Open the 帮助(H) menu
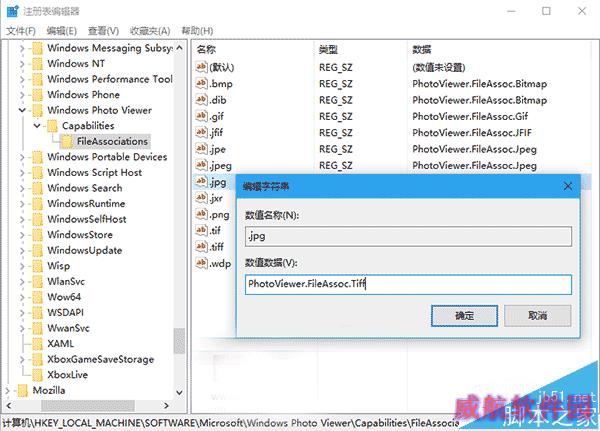Image resolution: width=600 pixels, height=431 pixels. click(197, 31)
